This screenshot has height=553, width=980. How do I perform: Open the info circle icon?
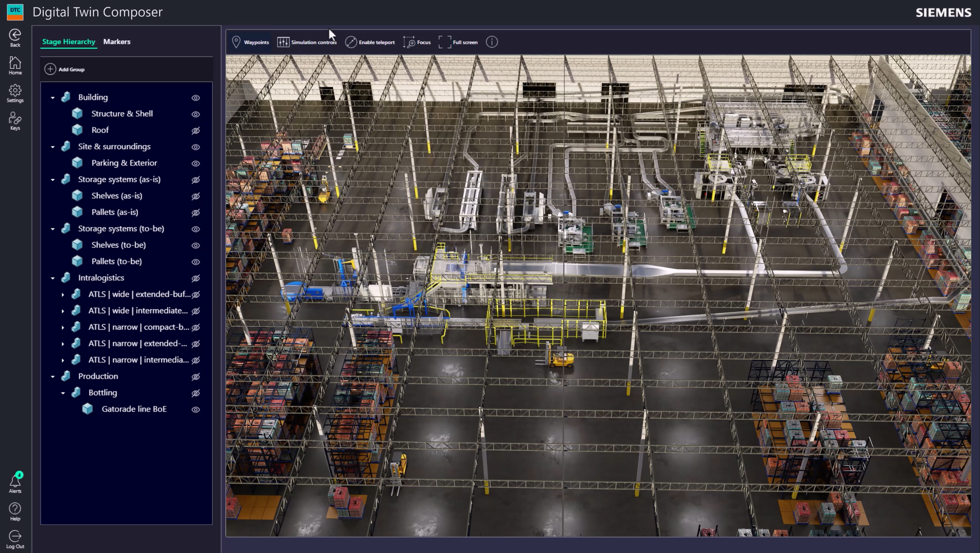pos(492,42)
